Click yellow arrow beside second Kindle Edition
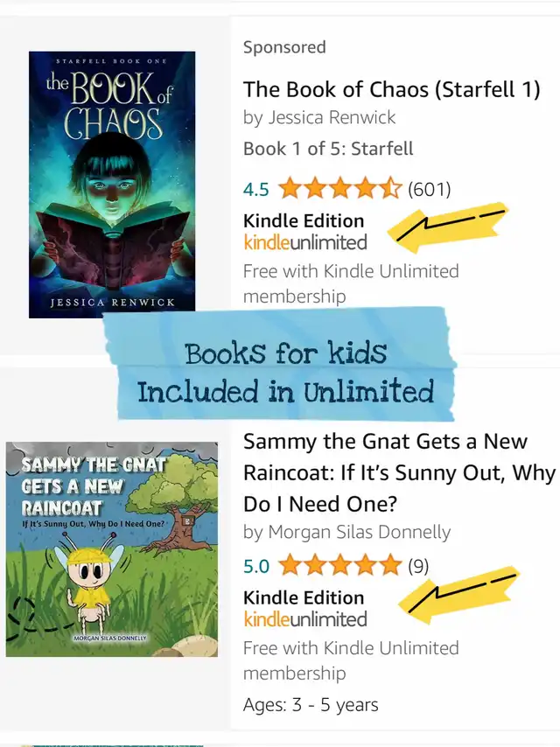 click(x=458, y=594)
